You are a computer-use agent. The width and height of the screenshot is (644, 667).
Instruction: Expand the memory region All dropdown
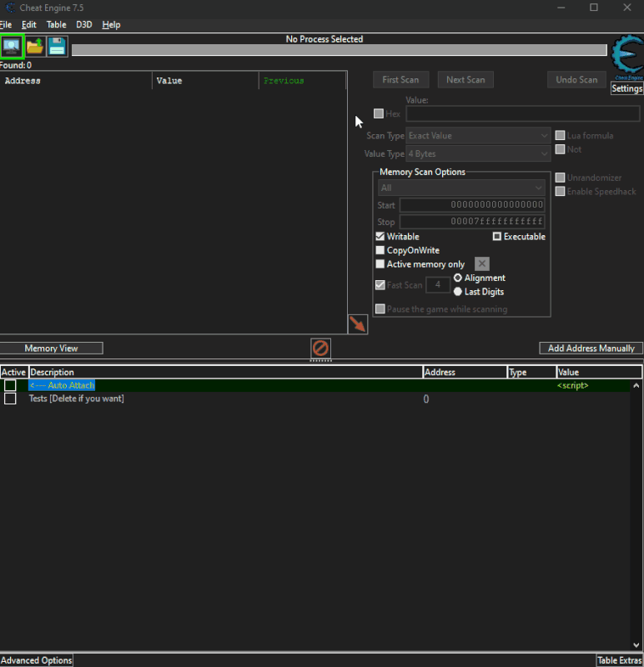[461, 188]
